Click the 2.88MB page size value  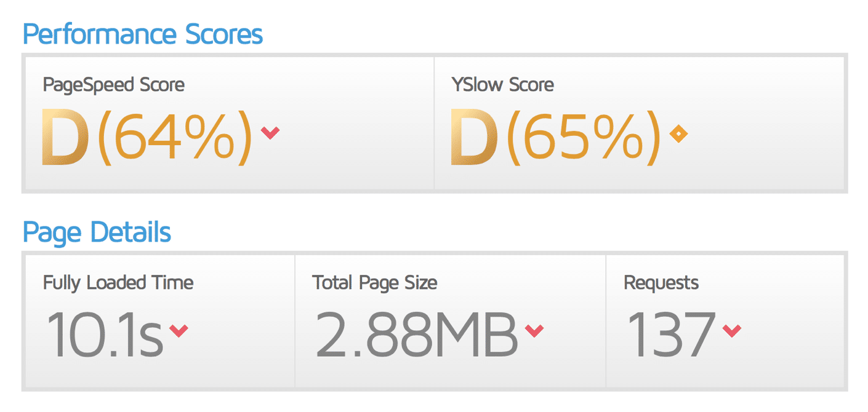417,335
